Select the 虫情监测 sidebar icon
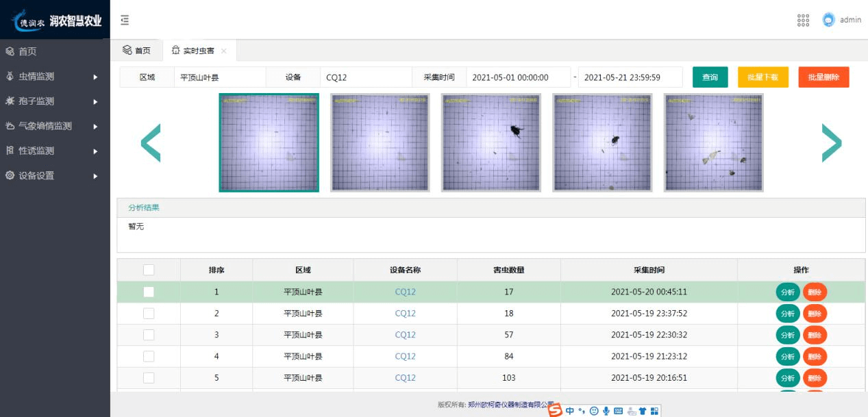Screen dimensions: 868x417 [10, 75]
